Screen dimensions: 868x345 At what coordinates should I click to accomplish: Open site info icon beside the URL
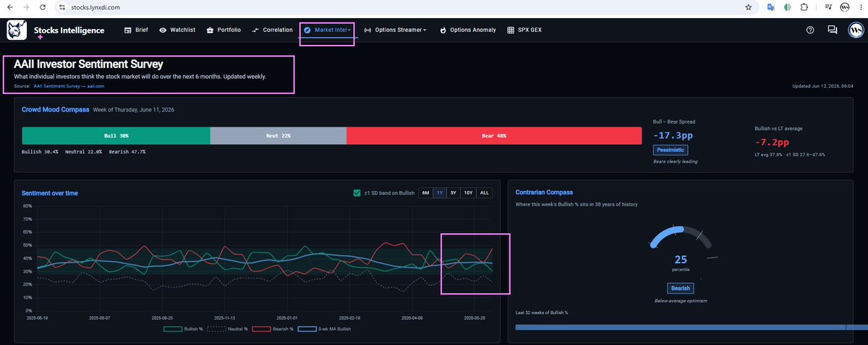(x=62, y=7)
